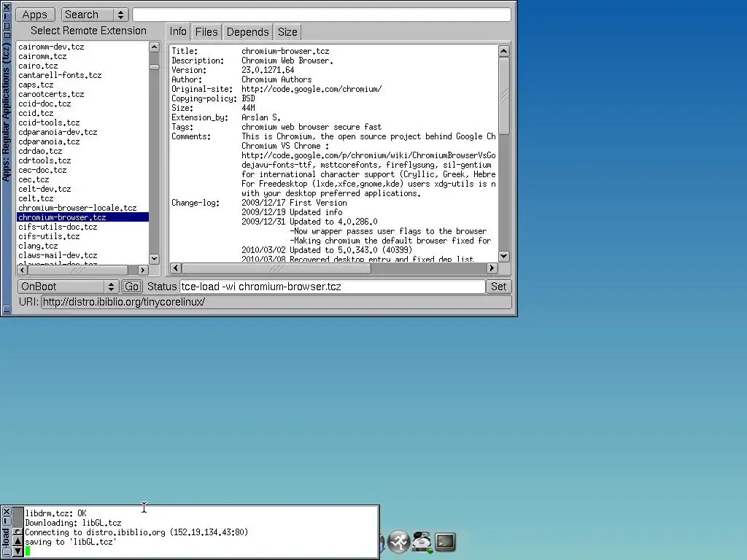Click terminal scroll-down arrow in load window
This screenshot has width=747, height=560.
[x=18, y=551]
